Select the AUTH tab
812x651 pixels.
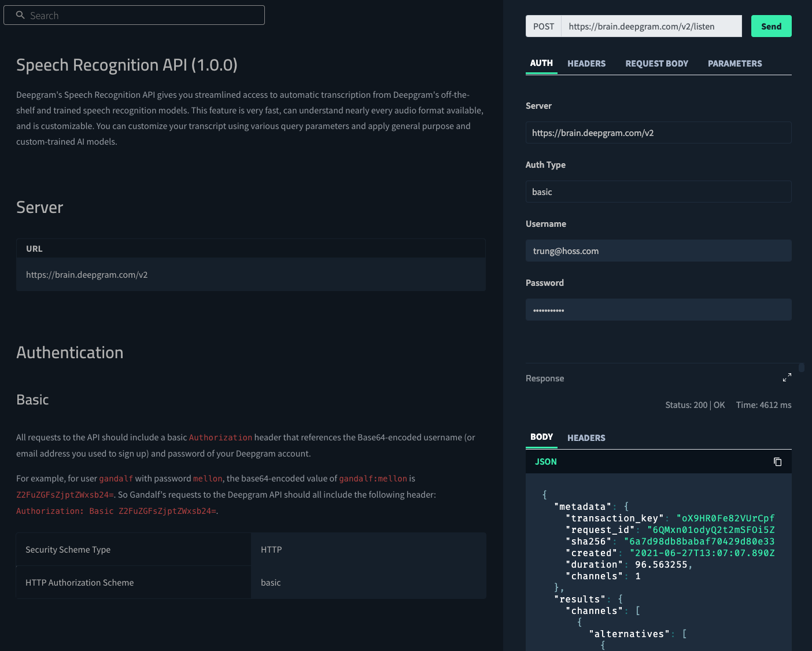pos(541,64)
